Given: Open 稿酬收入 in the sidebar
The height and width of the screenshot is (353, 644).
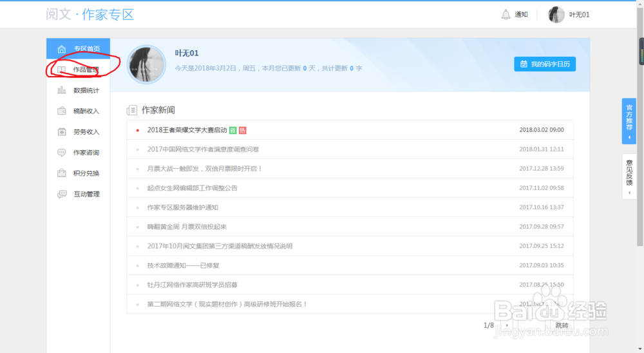Looking at the screenshot, I should [78, 111].
